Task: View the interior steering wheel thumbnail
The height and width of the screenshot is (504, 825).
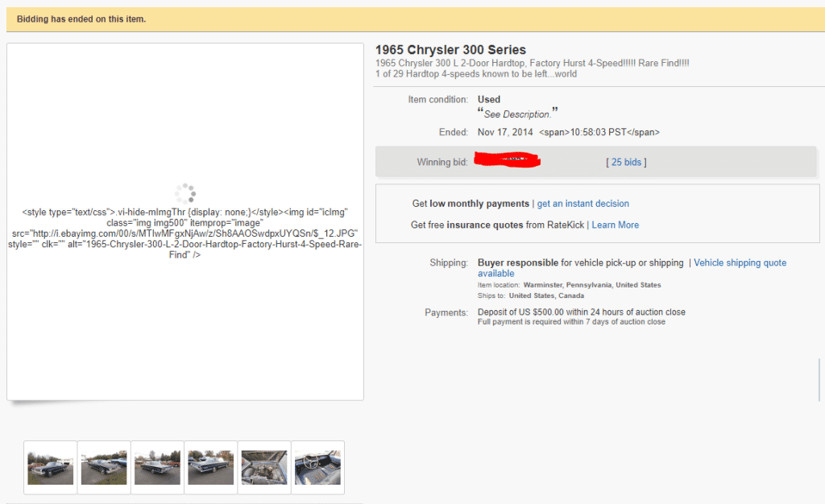Action: click(317, 468)
